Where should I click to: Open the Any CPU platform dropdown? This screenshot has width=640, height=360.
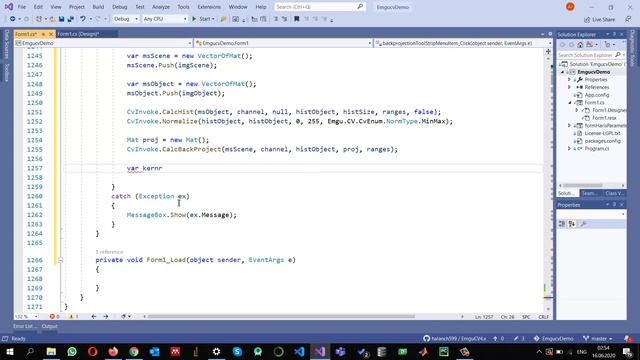[164, 19]
